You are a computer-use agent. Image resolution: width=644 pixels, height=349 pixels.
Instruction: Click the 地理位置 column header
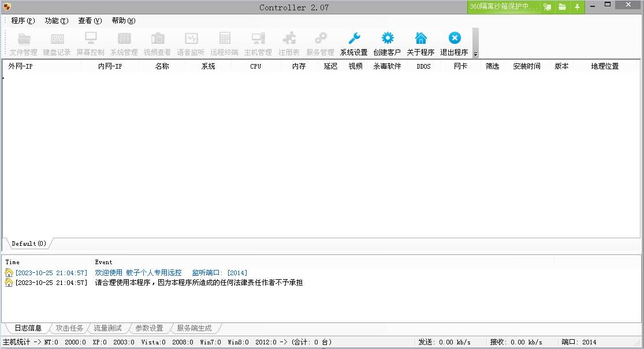click(605, 66)
